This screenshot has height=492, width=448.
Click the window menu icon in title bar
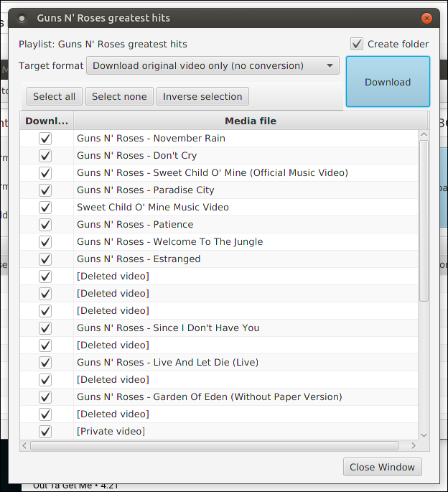[x=22, y=18]
